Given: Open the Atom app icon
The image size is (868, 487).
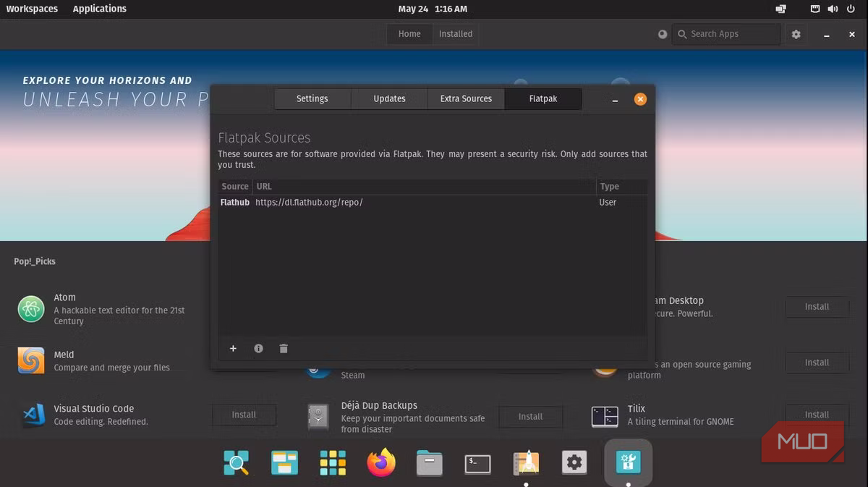Looking at the screenshot, I should tap(31, 309).
